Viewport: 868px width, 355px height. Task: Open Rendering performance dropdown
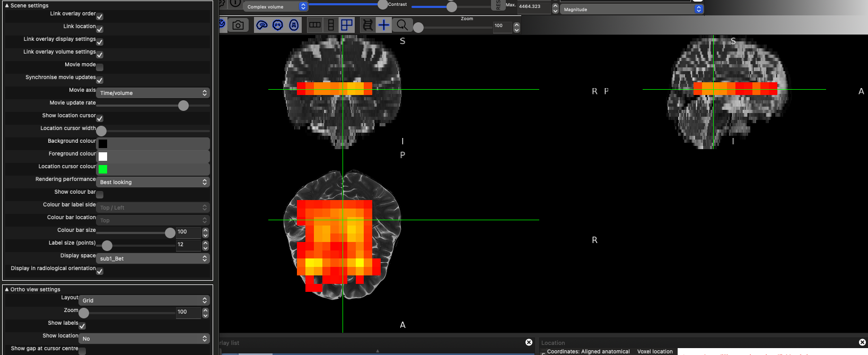[153, 182]
